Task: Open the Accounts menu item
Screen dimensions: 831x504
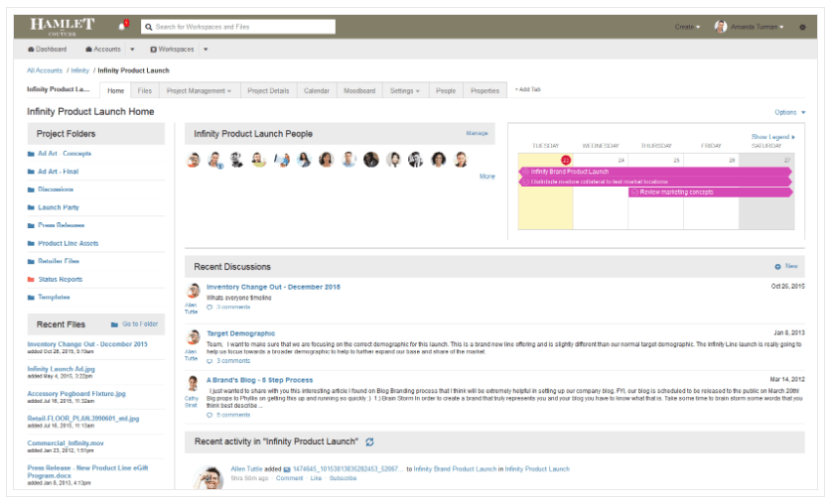Action: [103, 50]
